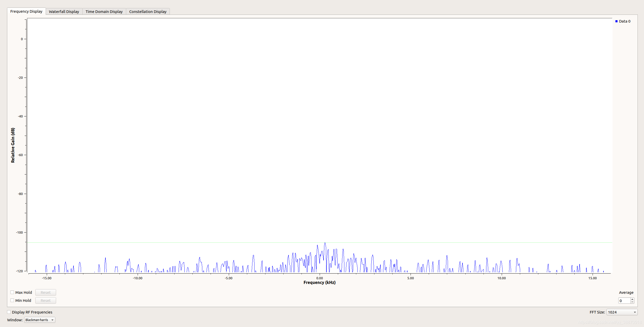
Task: Switch to the Frequency Display tab
Action: click(x=26, y=11)
